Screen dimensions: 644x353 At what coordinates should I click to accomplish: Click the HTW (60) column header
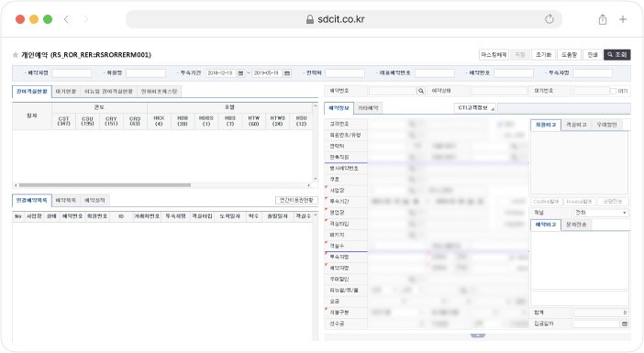tap(254, 121)
